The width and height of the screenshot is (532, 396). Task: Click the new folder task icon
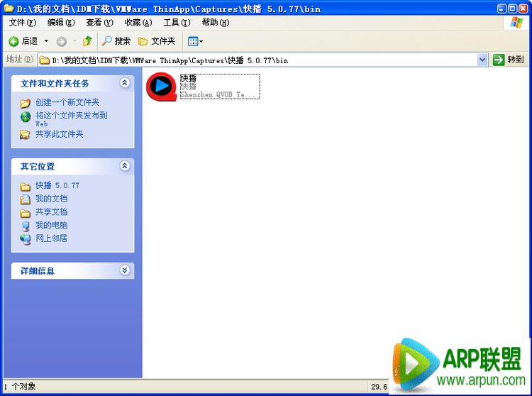pyautogui.click(x=25, y=103)
